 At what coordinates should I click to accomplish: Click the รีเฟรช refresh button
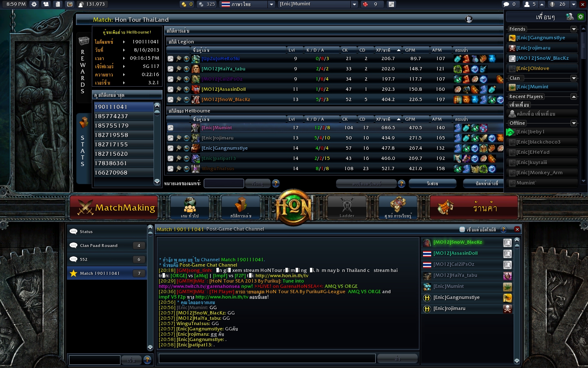[432, 184]
